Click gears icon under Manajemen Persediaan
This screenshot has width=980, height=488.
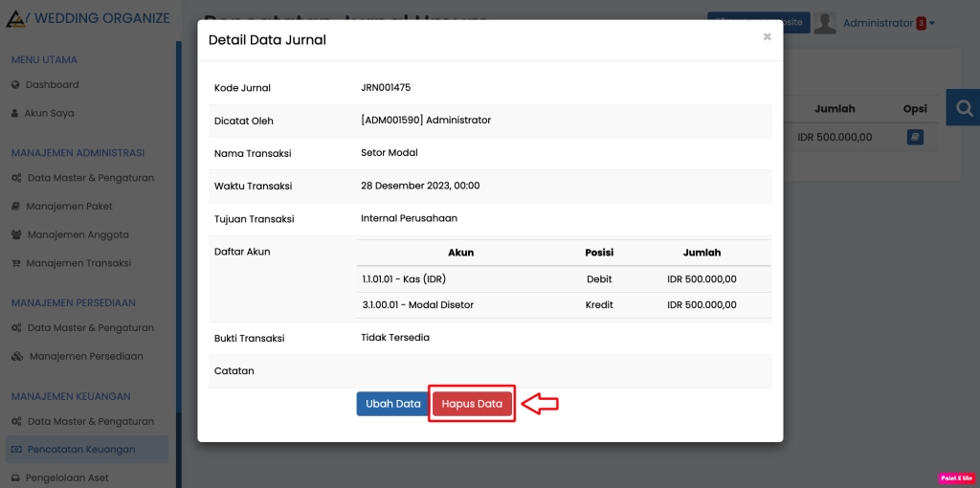pos(17,328)
